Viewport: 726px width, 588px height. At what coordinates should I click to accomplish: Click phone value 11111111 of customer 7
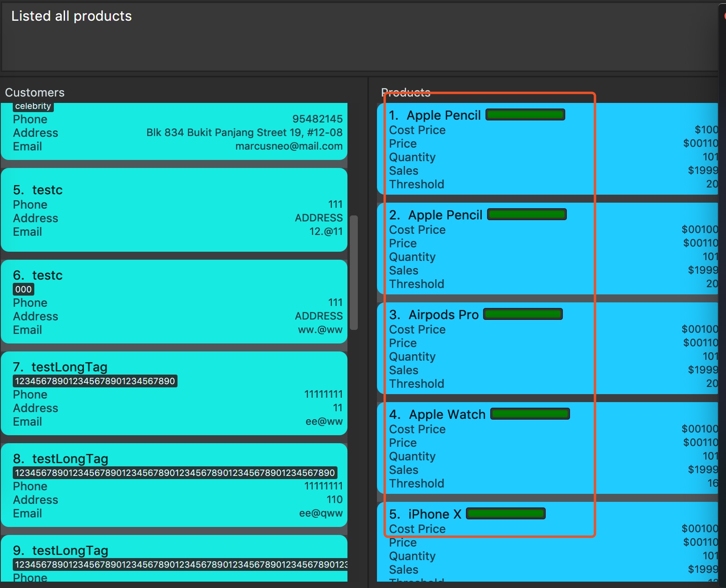(x=324, y=394)
